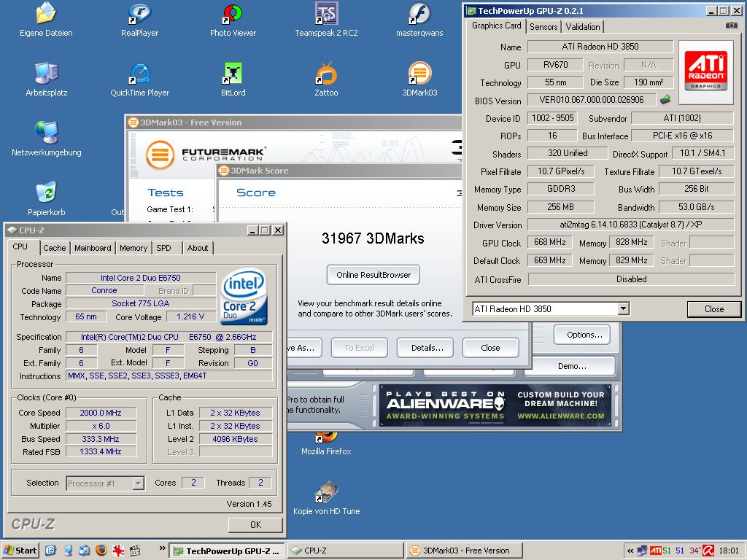The width and height of the screenshot is (747, 560).
Task: Switch to CPU-Z taskbar button
Action: tap(347, 551)
